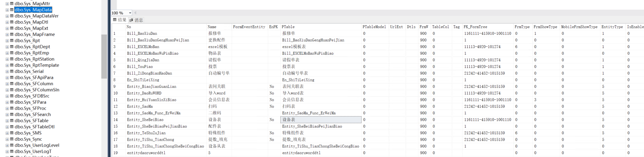Expand the dbo.Sys_MapData tree node
Viewport: 644px width, 157px height.
pos(7,10)
